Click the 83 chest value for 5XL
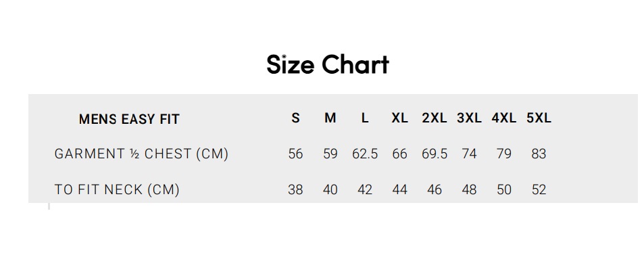 pyautogui.click(x=539, y=154)
